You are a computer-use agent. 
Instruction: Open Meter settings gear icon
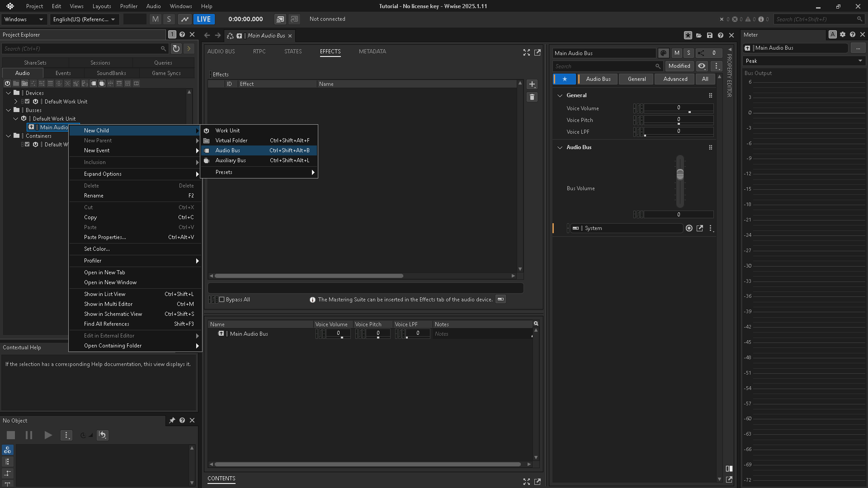coord(842,34)
